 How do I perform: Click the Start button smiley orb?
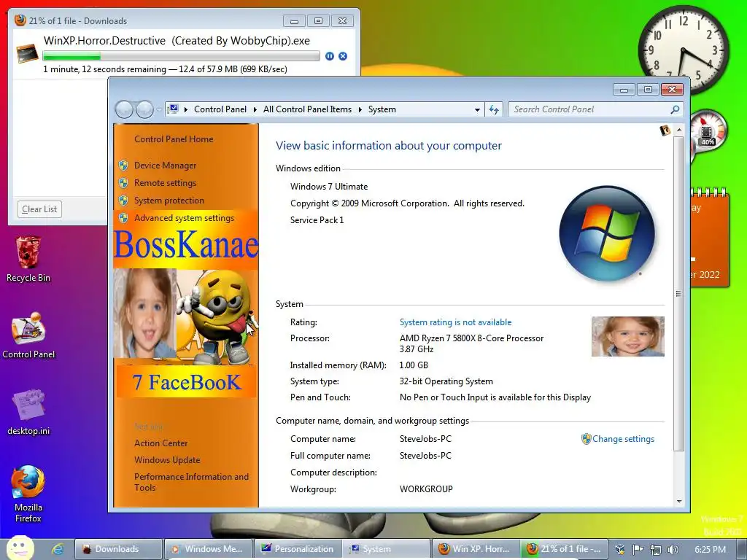(x=20, y=548)
